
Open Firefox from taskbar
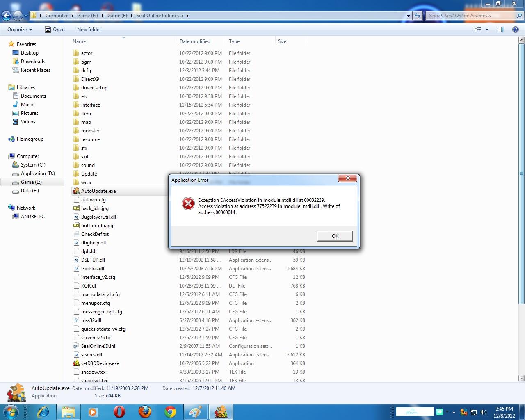(144, 412)
